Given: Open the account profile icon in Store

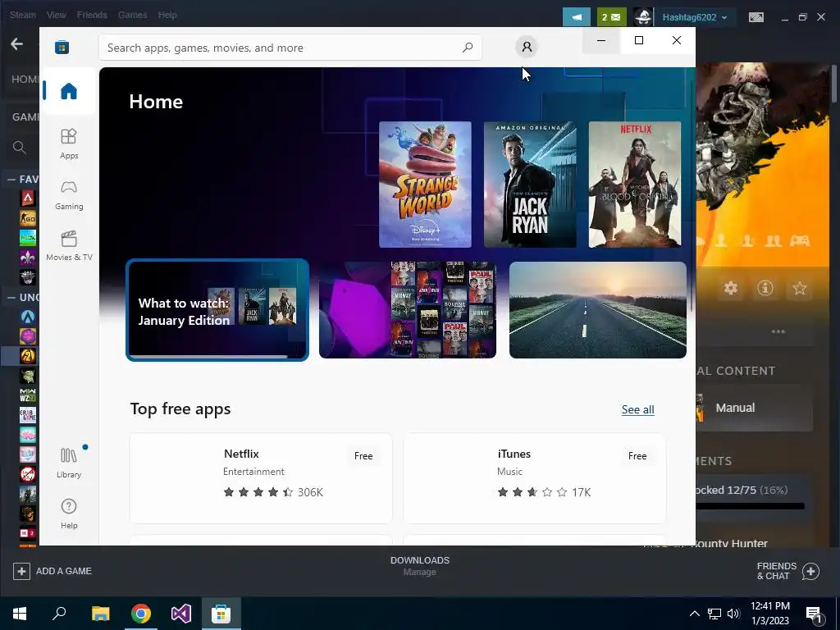Looking at the screenshot, I should (527, 47).
